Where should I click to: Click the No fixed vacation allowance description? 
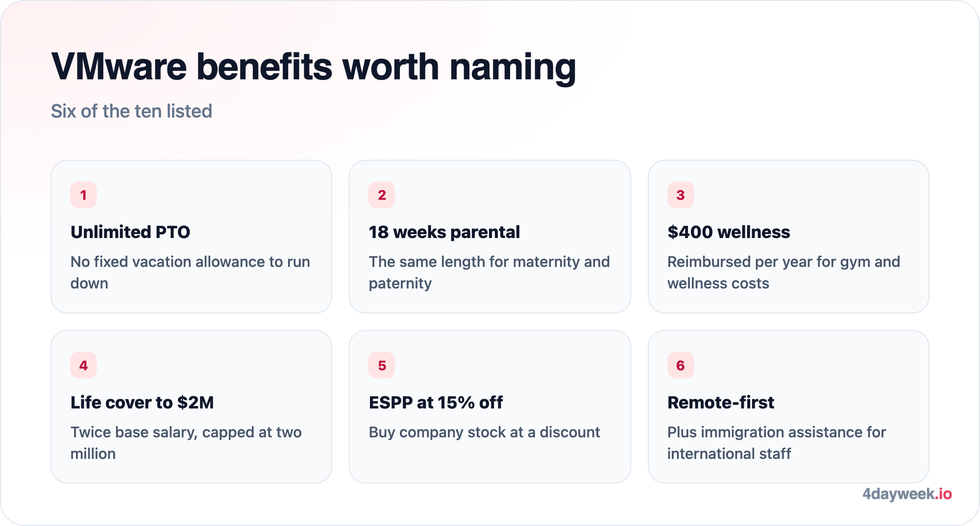pos(190,272)
